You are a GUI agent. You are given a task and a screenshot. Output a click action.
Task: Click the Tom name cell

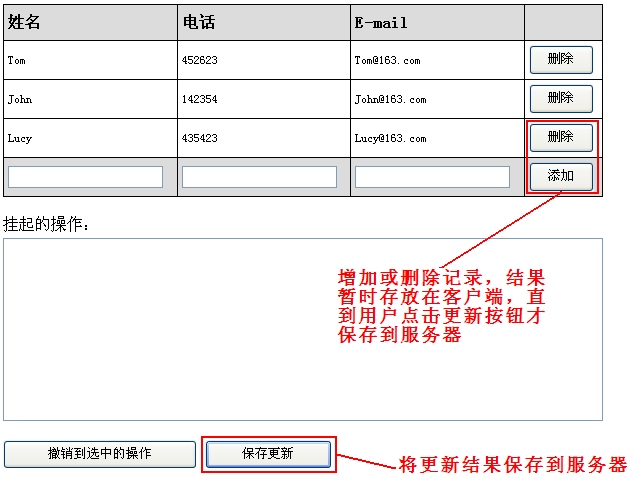[17, 60]
